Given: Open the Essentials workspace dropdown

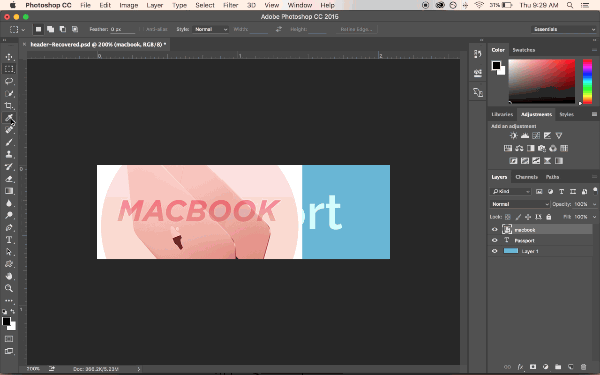Looking at the screenshot, I should [563, 29].
